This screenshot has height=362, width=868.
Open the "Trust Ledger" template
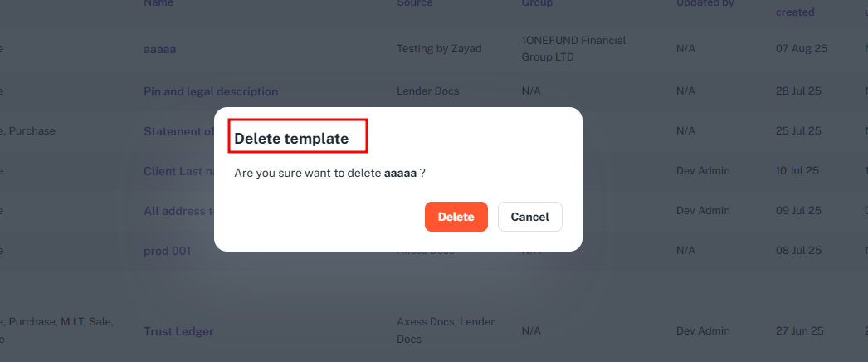click(x=178, y=331)
